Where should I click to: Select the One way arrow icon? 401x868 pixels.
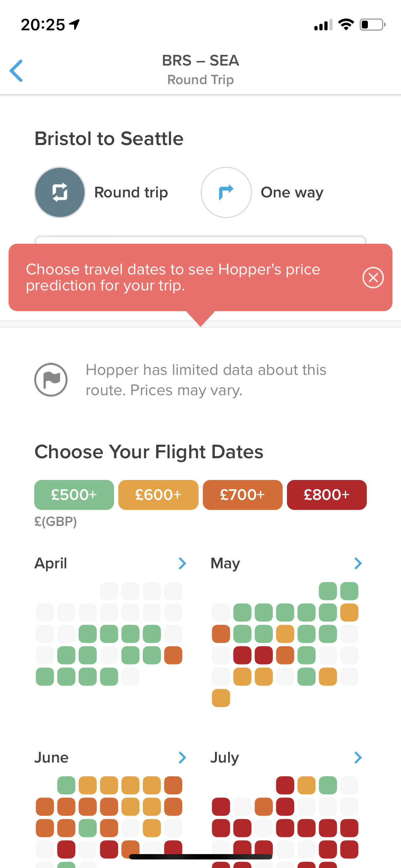(226, 192)
